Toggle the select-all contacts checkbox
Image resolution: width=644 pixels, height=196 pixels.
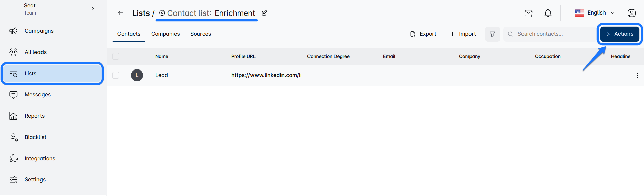click(x=116, y=56)
